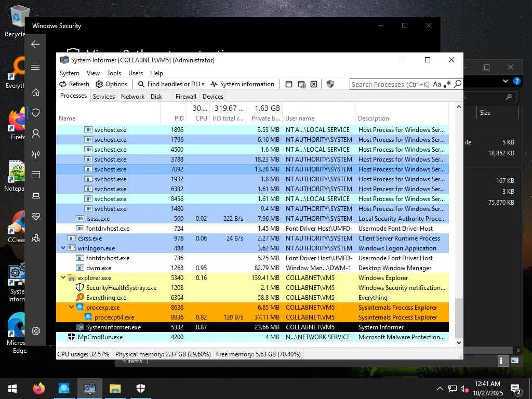Open Virus & threat protection shield icon

[x=36, y=113]
